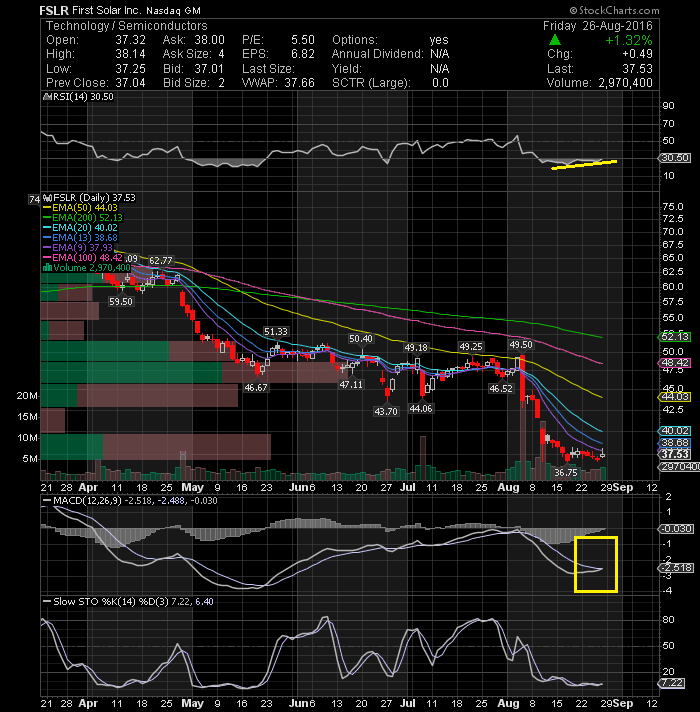The image size is (700, 712).
Task: Click the 2970400 volume tag on right axis
Action: 680,467
